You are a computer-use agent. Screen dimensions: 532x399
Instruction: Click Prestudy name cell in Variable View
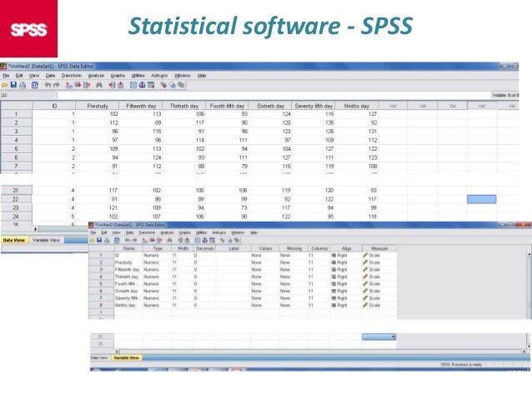coord(128,262)
